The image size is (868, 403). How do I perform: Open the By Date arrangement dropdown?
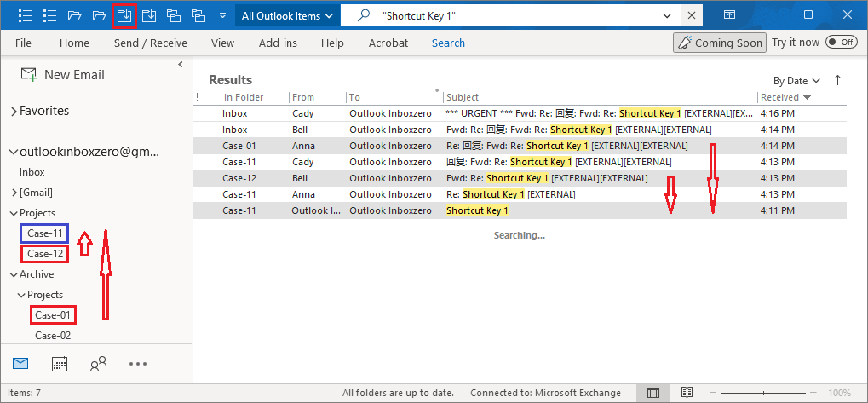(x=796, y=81)
